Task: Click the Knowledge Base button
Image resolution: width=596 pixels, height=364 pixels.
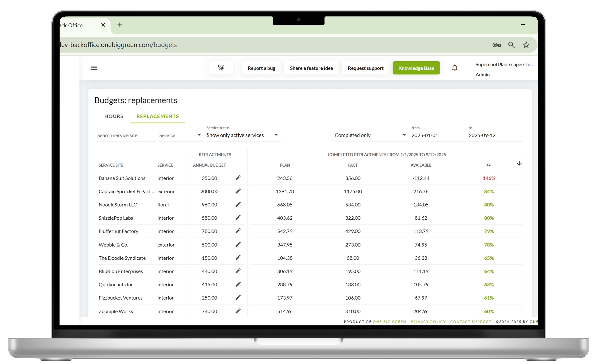Action: pyautogui.click(x=416, y=68)
